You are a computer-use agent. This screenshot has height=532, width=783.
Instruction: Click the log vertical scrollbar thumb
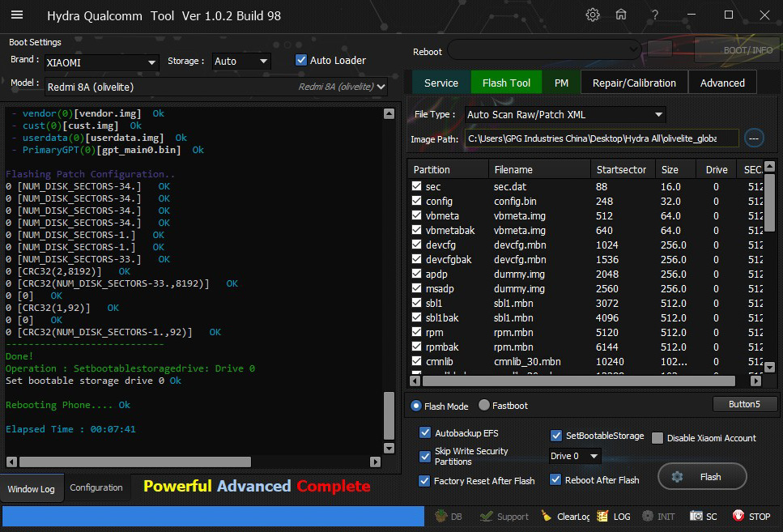pos(389,415)
